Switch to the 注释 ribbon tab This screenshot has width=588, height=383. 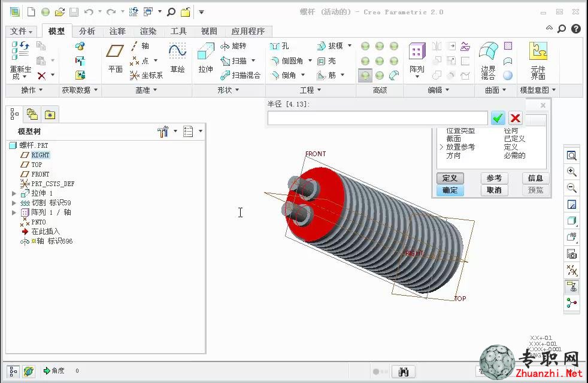point(117,31)
